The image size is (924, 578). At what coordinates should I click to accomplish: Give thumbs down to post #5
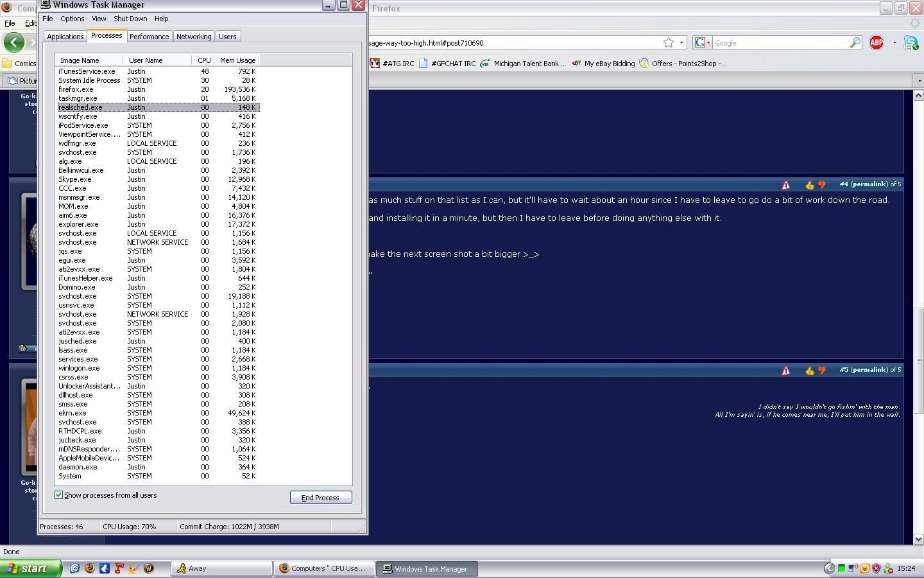[x=821, y=371]
